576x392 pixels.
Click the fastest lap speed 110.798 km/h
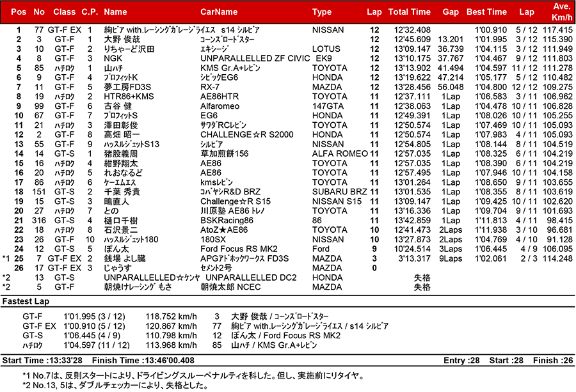(x=171, y=336)
